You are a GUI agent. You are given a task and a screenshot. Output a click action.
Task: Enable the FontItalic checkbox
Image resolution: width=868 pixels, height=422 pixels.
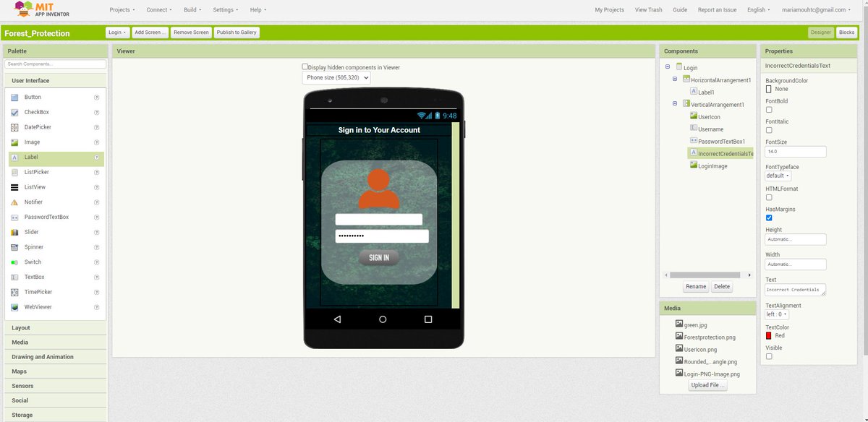click(769, 130)
